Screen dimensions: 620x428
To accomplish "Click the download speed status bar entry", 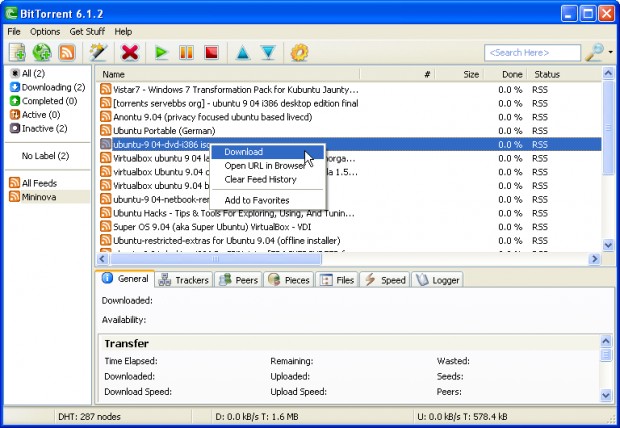I will [257, 417].
